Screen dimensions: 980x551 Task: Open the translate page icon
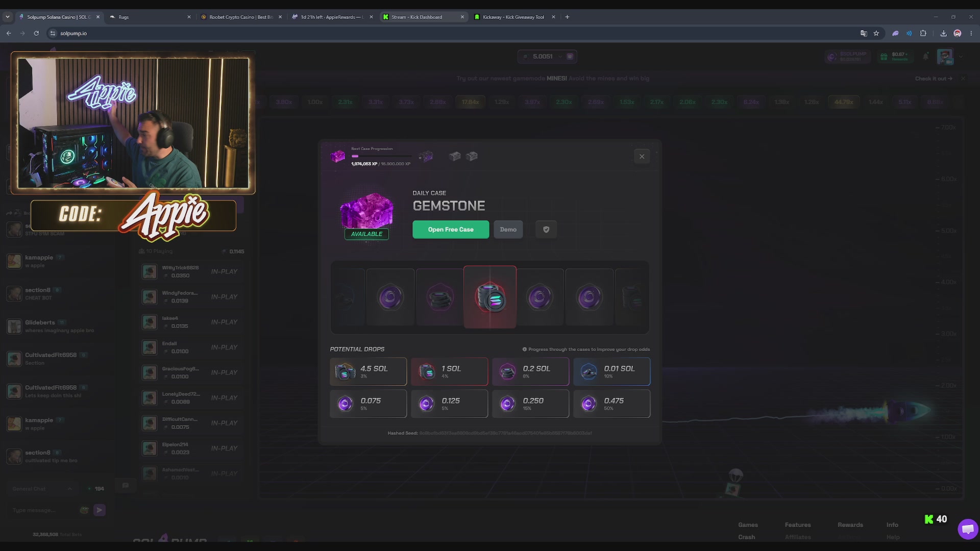(x=864, y=33)
